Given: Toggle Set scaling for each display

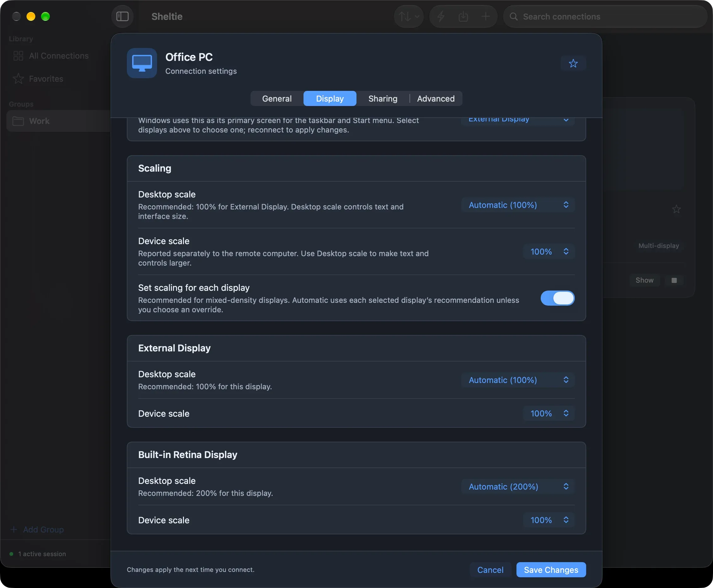Looking at the screenshot, I should [557, 298].
